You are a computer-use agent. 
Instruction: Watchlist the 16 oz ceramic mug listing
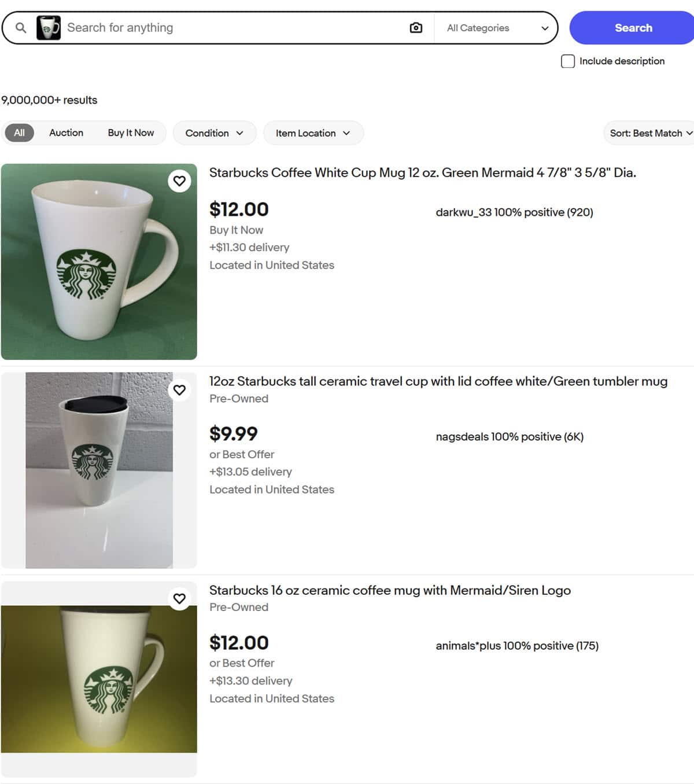click(180, 598)
